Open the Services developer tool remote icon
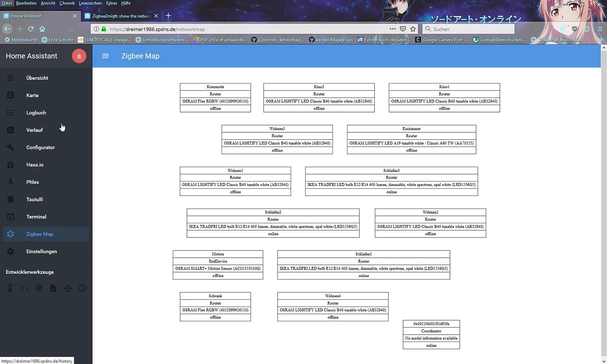 (x=10, y=288)
